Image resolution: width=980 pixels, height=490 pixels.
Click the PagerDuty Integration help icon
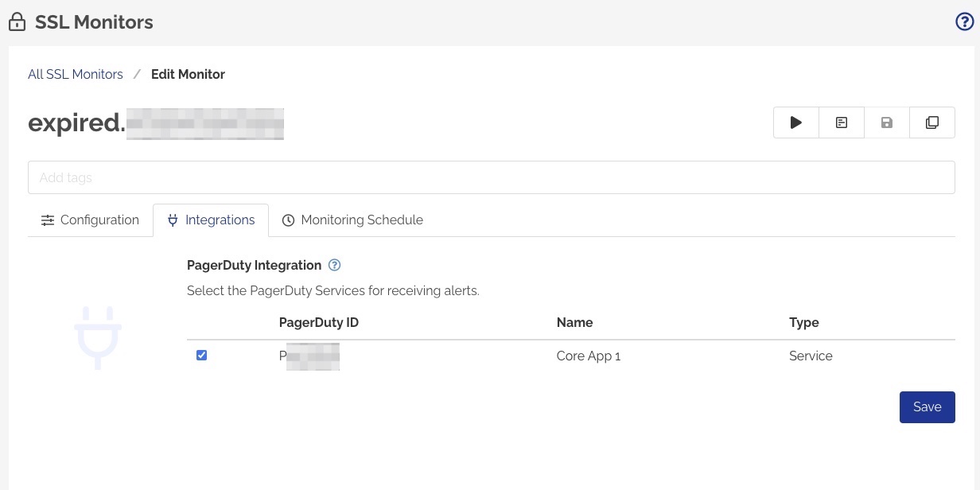click(x=334, y=265)
